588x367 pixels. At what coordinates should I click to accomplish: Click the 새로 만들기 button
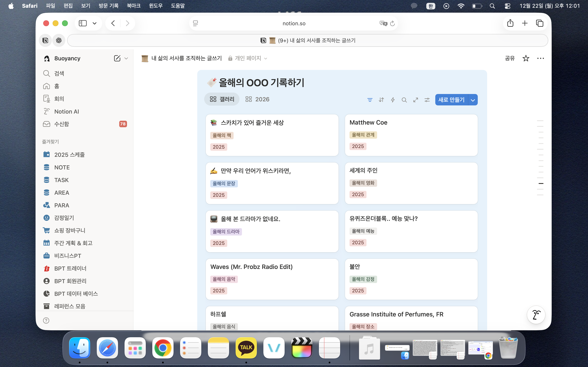(x=451, y=100)
